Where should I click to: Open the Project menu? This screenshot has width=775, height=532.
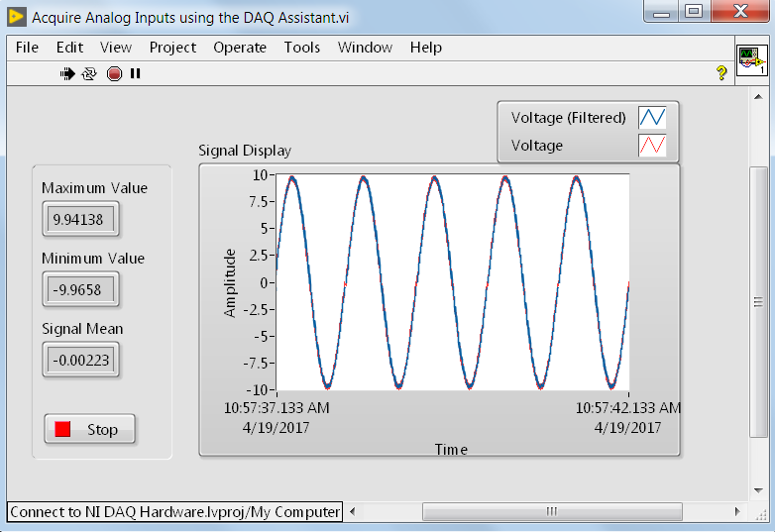pyautogui.click(x=172, y=48)
